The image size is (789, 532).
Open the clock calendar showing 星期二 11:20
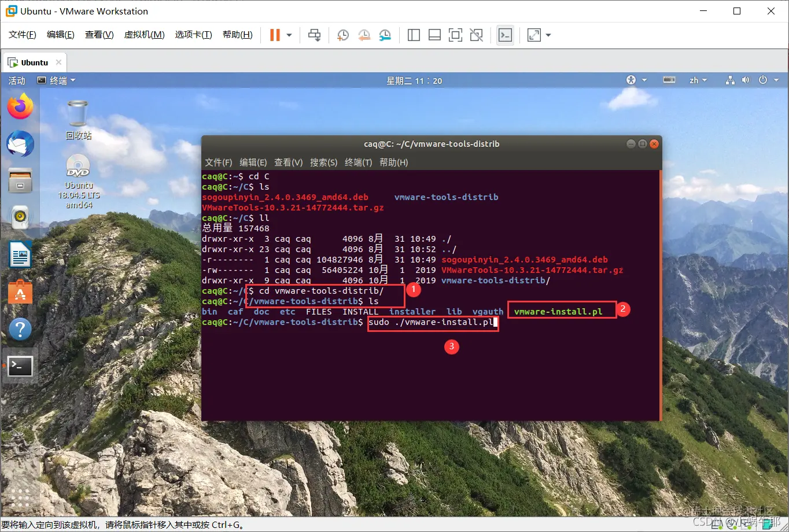click(414, 80)
